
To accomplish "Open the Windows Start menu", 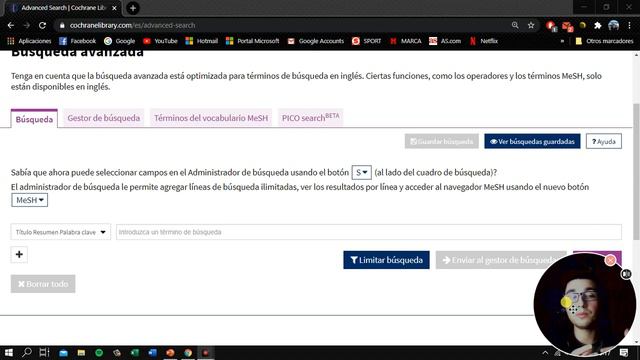I will [9, 352].
